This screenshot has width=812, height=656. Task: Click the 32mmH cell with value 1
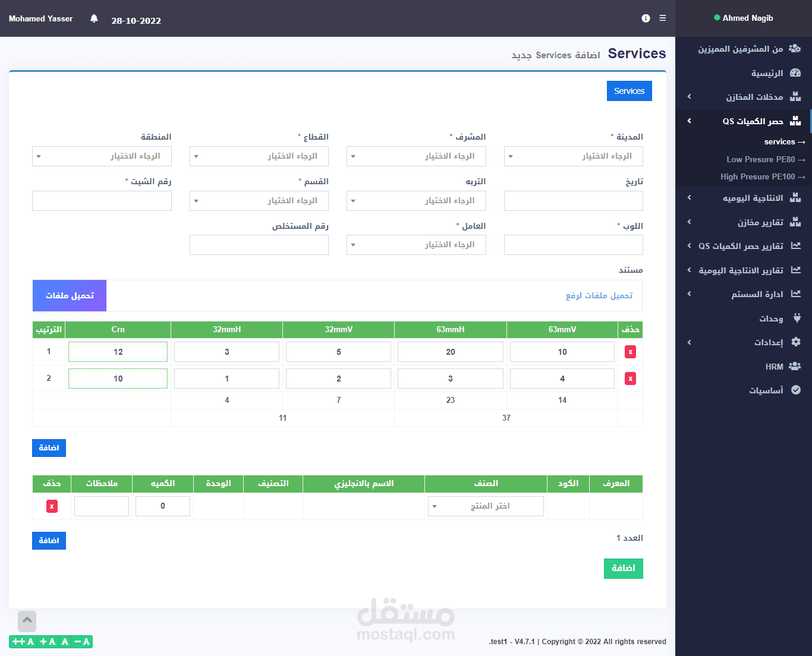point(226,379)
